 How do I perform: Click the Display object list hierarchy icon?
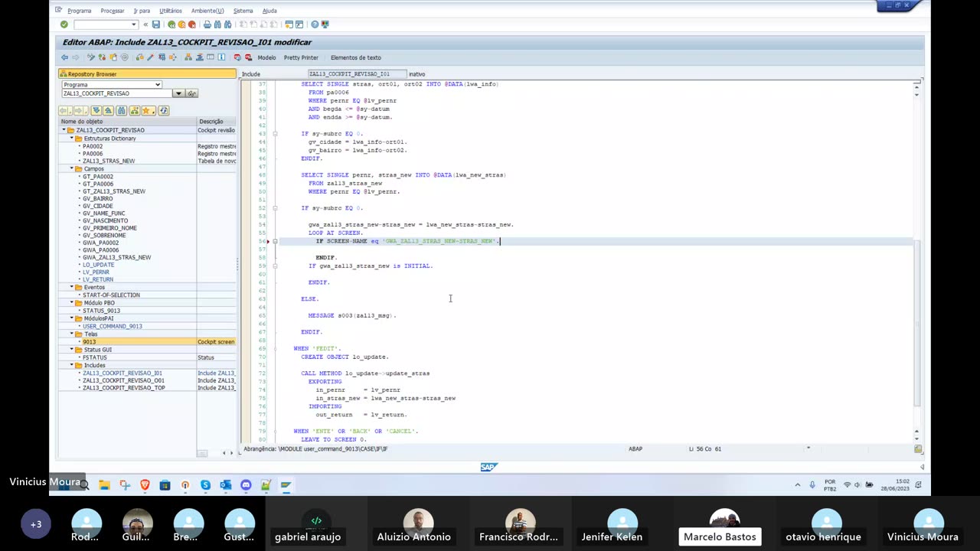click(188, 57)
